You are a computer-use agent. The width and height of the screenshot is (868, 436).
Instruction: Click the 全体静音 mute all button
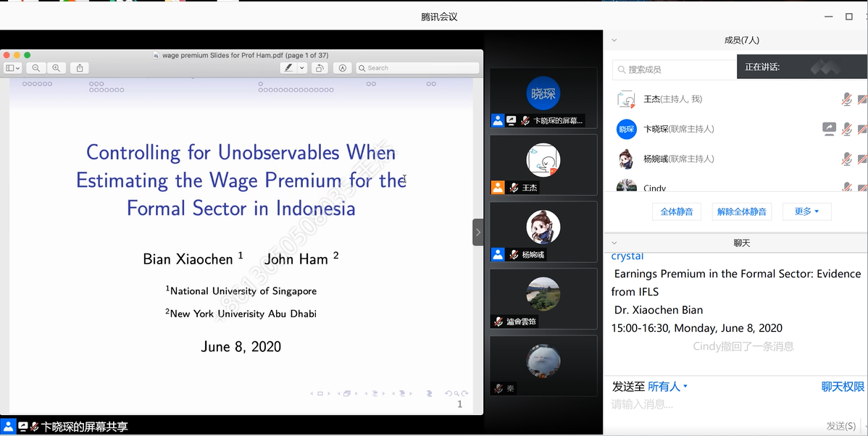pyautogui.click(x=677, y=211)
